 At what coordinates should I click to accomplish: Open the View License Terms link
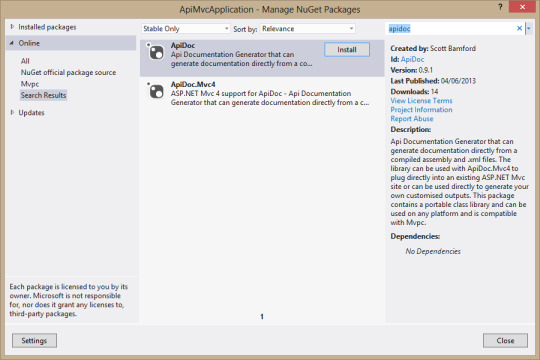pyautogui.click(x=421, y=101)
